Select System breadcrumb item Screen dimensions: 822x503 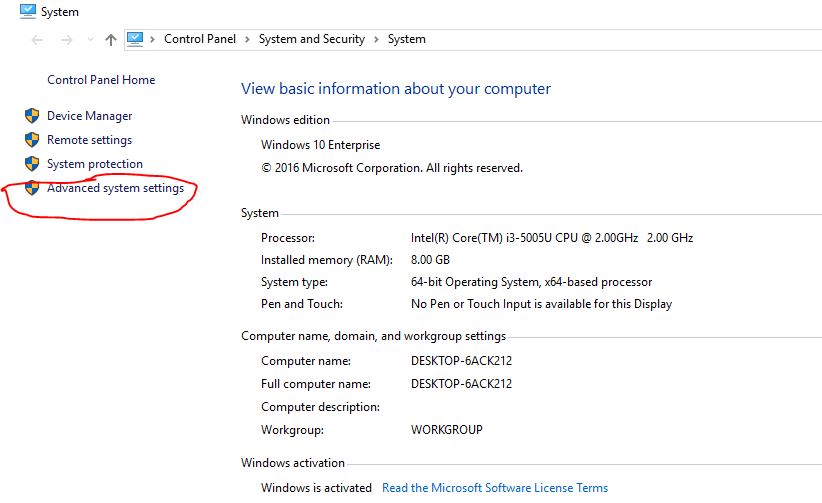tap(406, 39)
